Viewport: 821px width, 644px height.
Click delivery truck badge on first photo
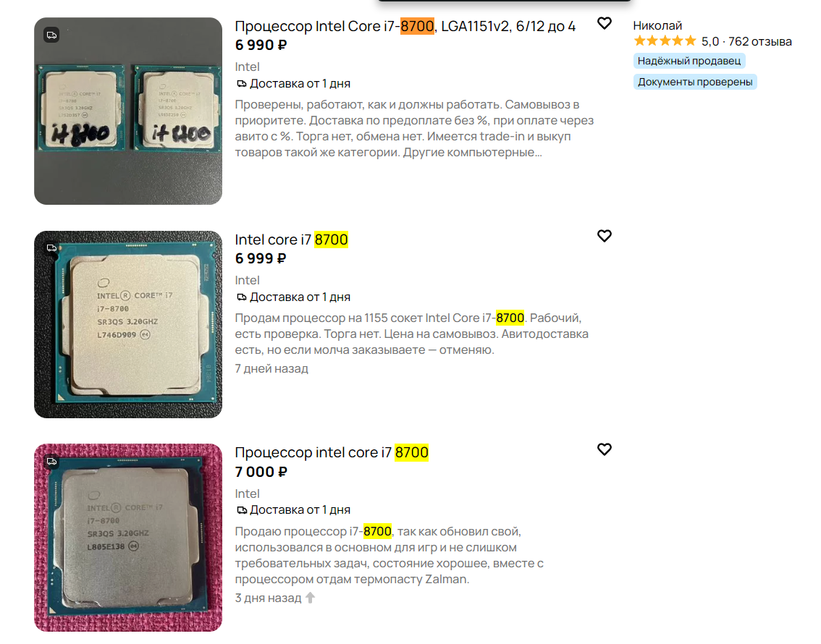pyautogui.click(x=51, y=35)
